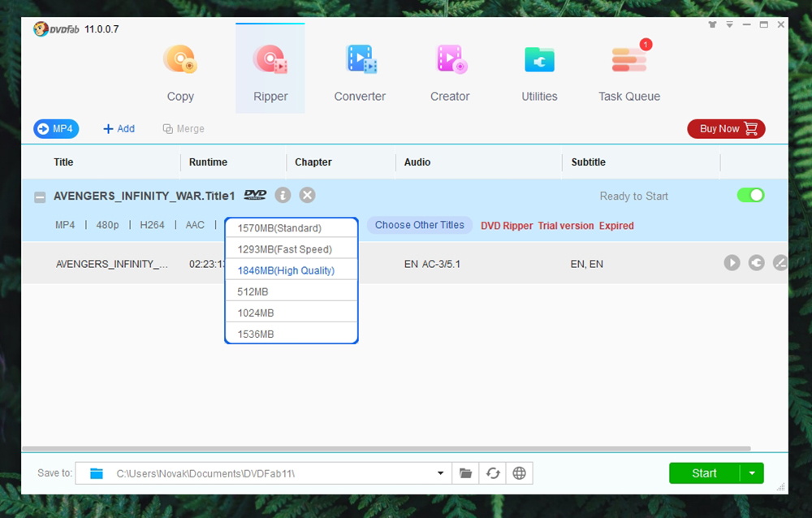Remove the AVENGERS_INFINITY_WAR.Title1 source
812x518 pixels.
(308, 196)
